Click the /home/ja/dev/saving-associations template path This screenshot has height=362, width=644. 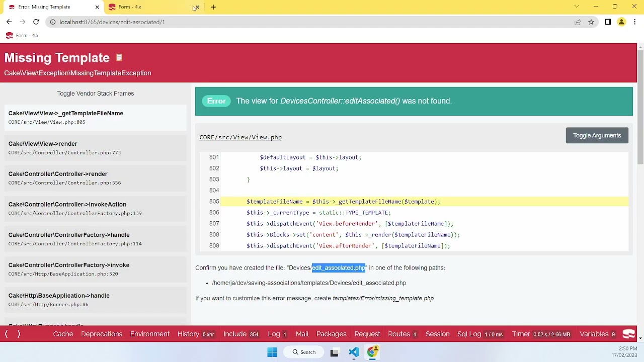309,283
